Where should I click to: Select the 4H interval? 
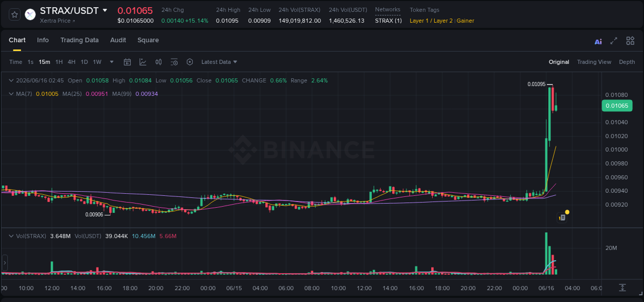(x=71, y=62)
